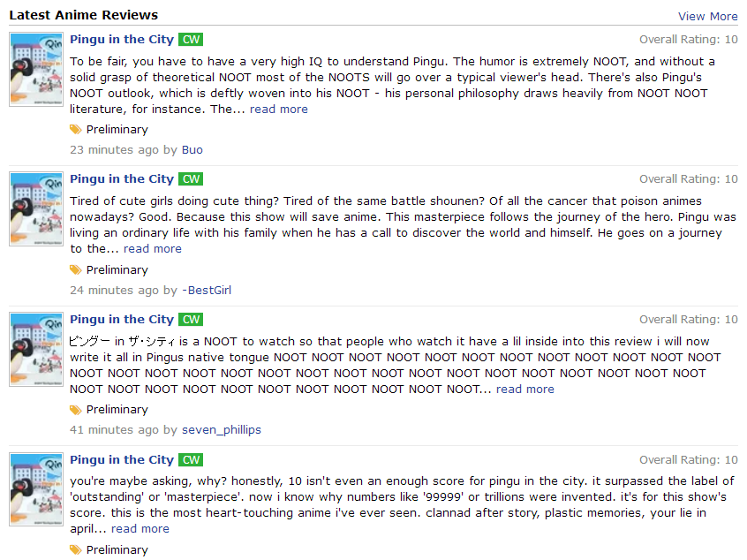Expand the fourth review with read more
The height and width of the screenshot is (560, 747).
pyautogui.click(x=140, y=529)
